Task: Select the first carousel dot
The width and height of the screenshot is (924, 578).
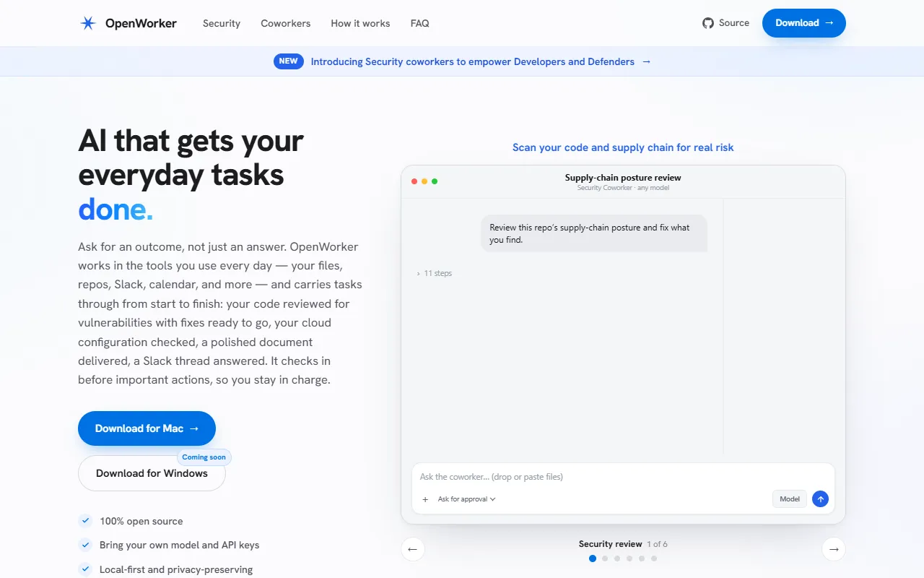Action: [x=593, y=558]
